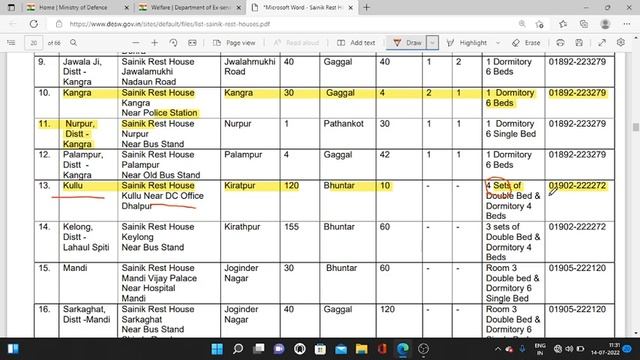
Task: Open taskbar Search
Action: 238,349
